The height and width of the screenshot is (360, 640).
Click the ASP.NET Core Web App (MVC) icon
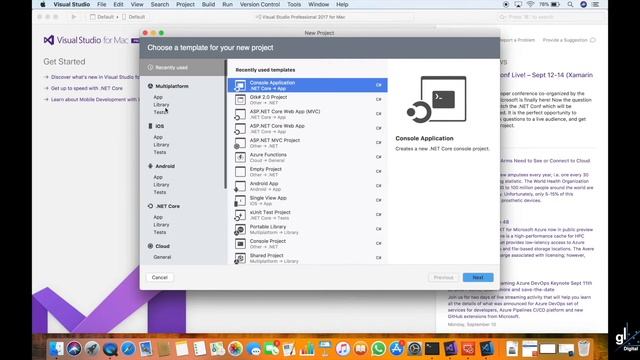pyautogui.click(x=240, y=114)
